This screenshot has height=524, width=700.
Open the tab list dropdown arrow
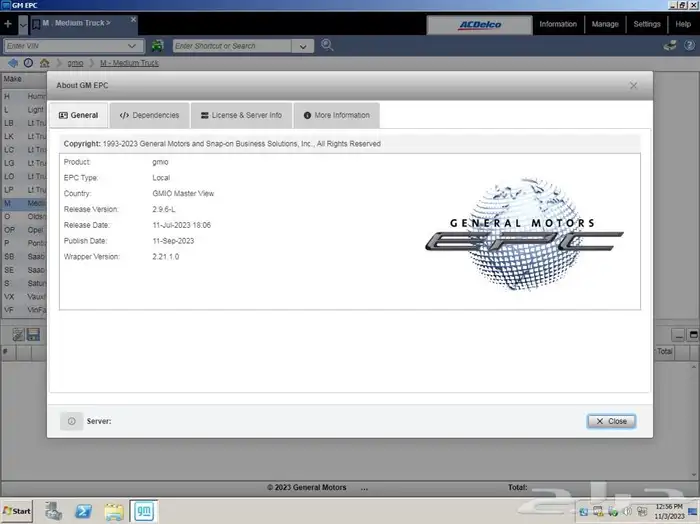point(22,23)
